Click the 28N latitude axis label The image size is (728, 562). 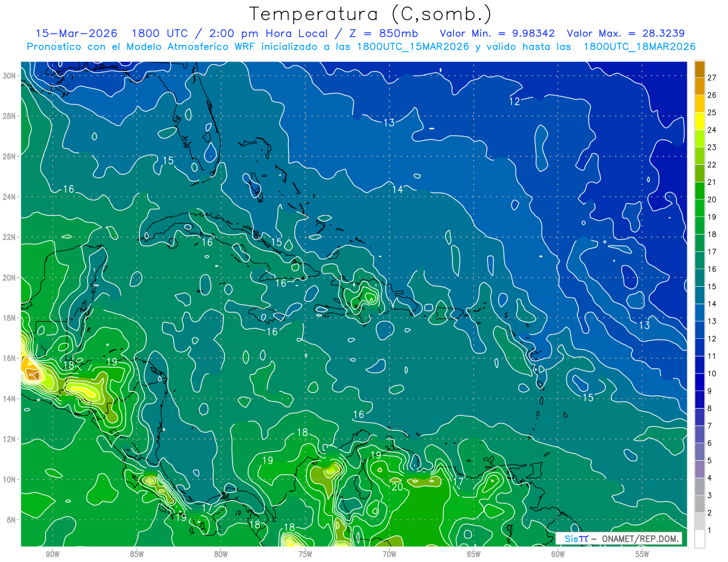pyautogui.click(x=10, y=116)
